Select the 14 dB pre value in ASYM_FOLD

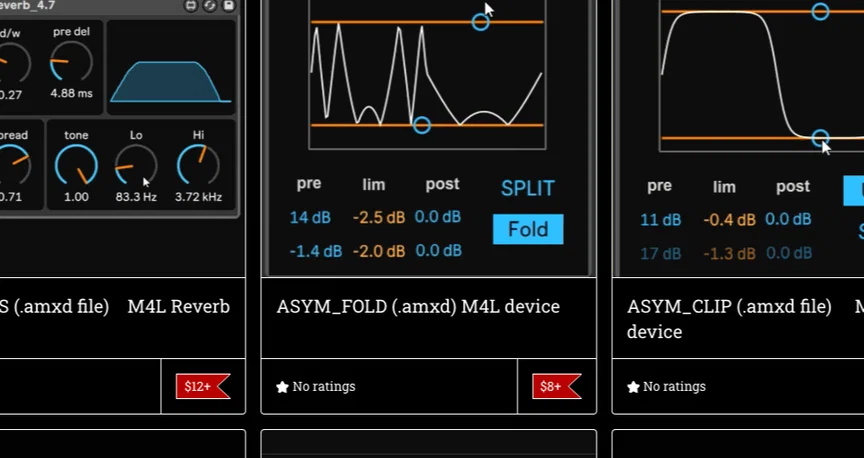[310, 217]
